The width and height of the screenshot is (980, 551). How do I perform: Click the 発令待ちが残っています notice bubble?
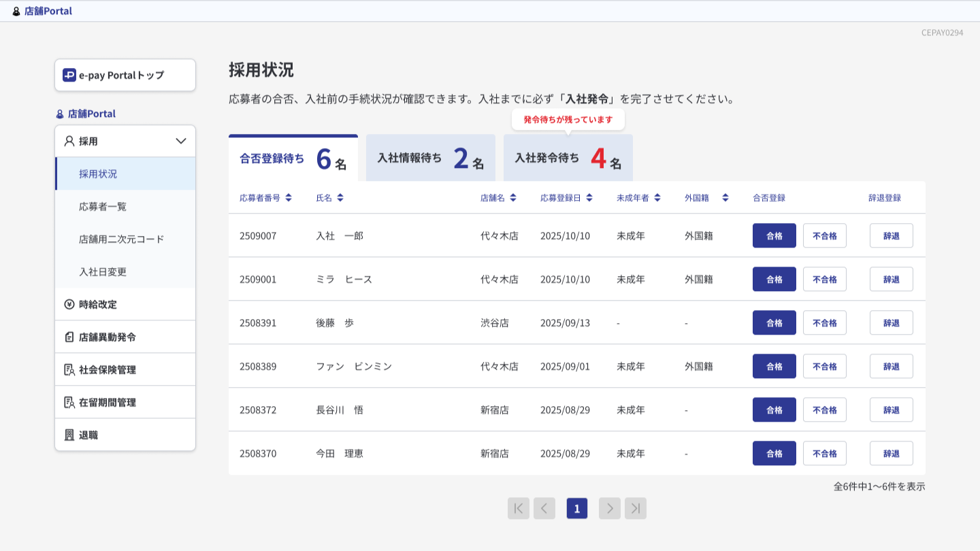(x=568, y=119)
